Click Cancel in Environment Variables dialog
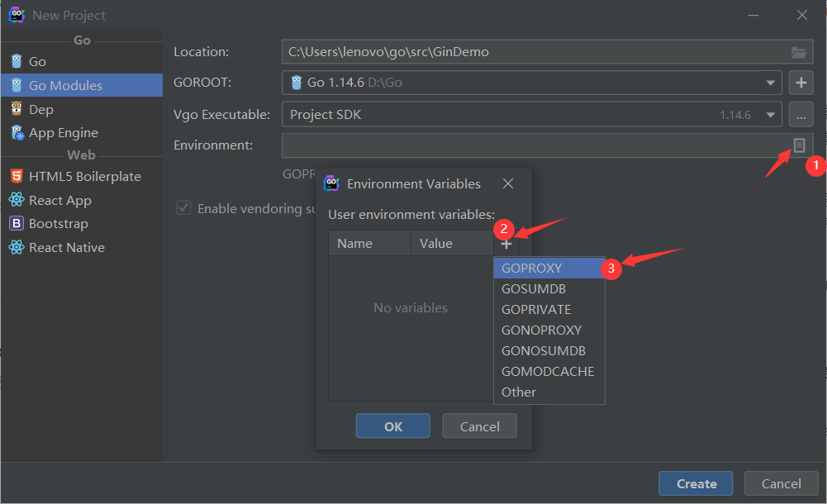The image size is (827, 504). [479, 426]
